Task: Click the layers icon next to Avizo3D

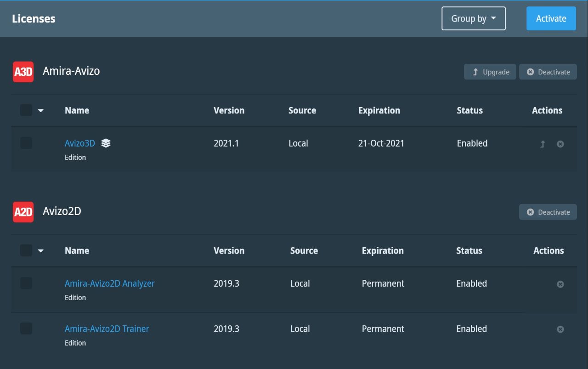Action: [x=105, y=143]
